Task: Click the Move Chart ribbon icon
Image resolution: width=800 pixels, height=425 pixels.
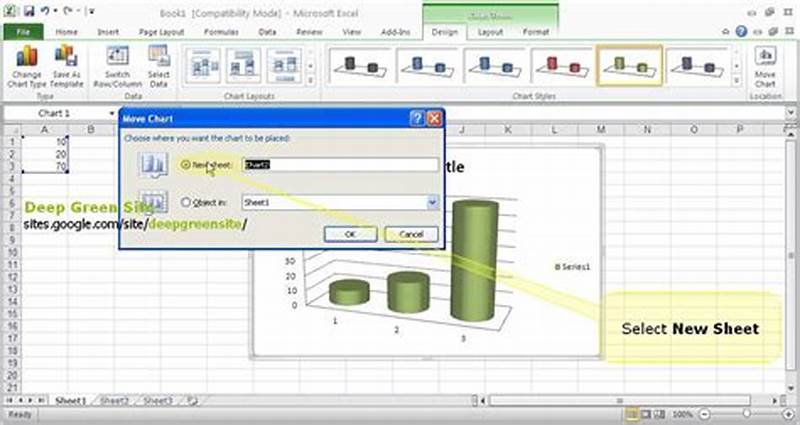Action: pos(765,67)
